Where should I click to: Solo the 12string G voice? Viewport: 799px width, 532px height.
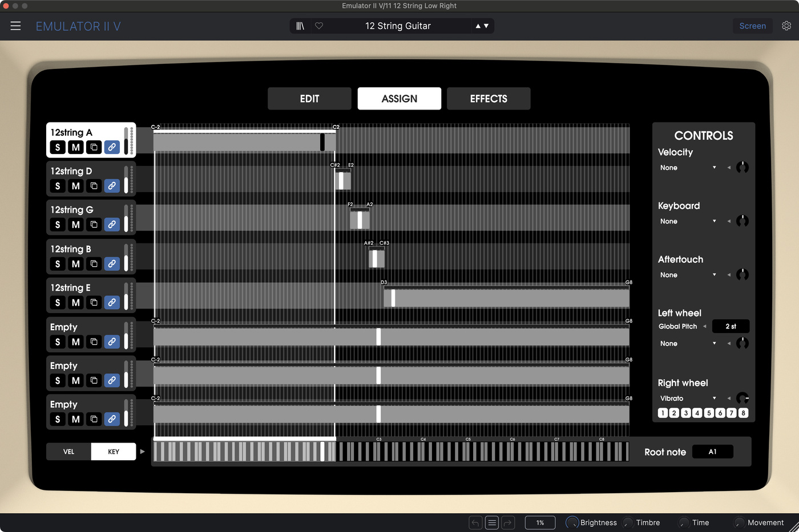click(58, 225)
